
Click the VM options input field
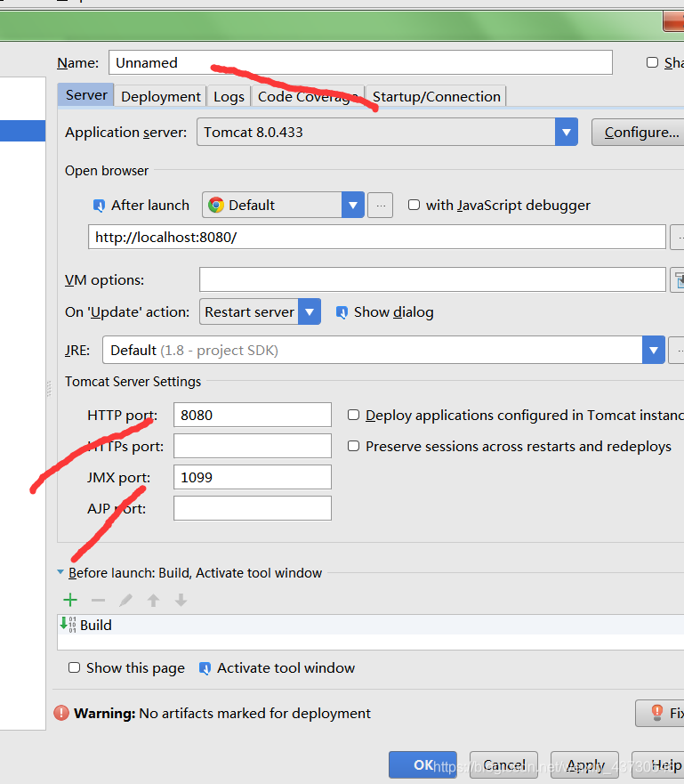coord(432,279)
